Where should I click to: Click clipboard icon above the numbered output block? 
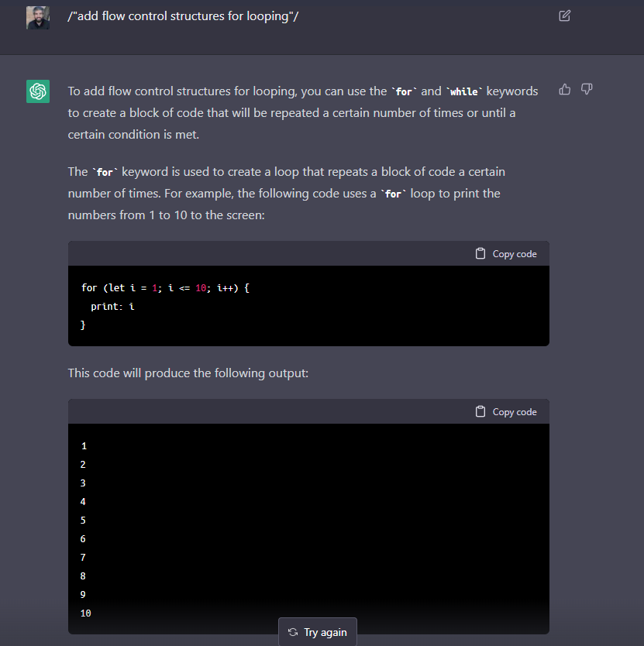(x=480, y=411)
